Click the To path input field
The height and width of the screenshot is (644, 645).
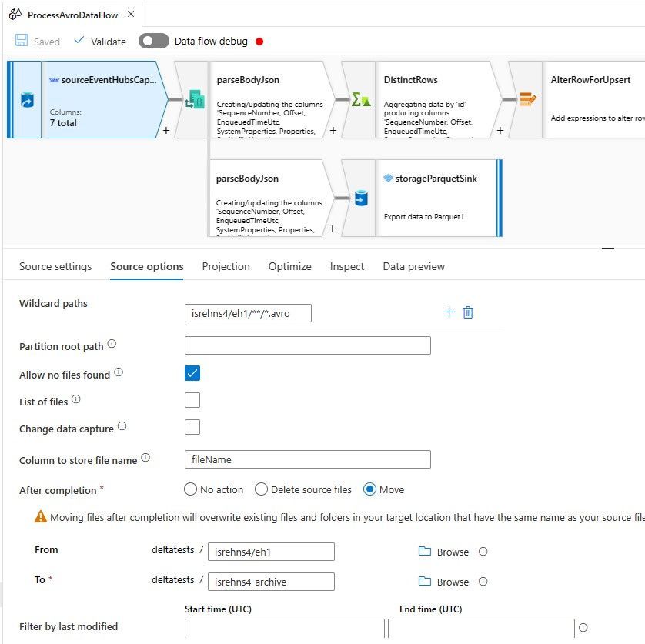(x=271, y=582)
